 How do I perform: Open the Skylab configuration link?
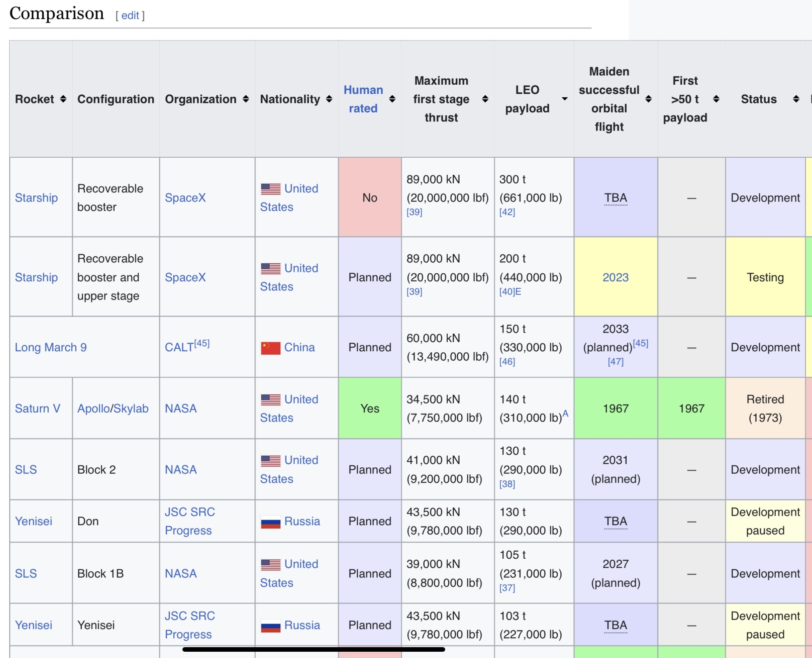click(131, 408)
